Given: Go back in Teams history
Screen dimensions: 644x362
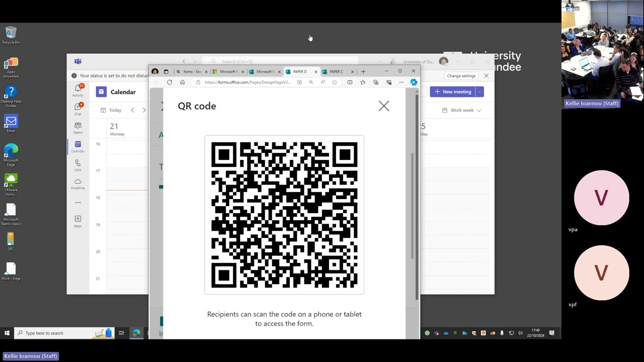Looking at the screenshot, I should coord(184,61).
